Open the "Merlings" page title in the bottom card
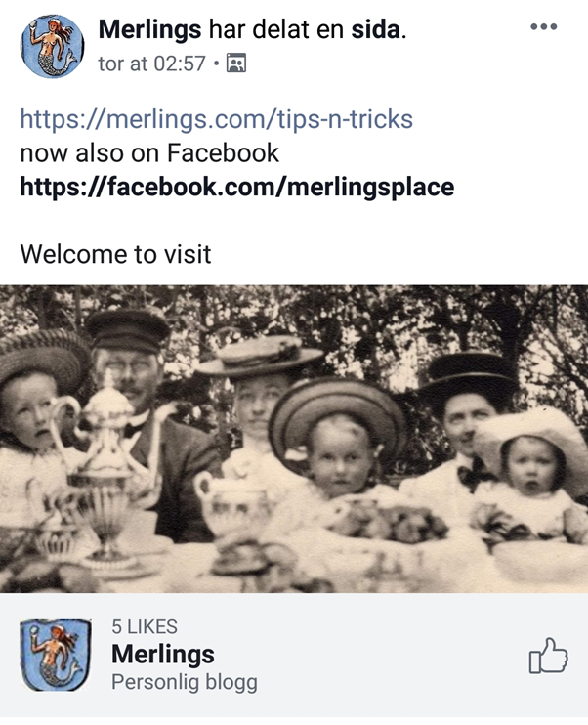Image resolution: width=588 pixels, height=725 pixels. click(x=163, y=654)
